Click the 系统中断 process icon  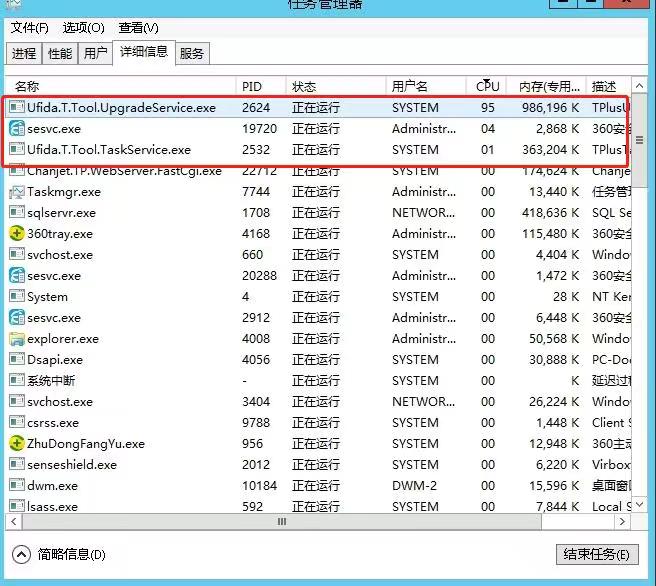[x=17, y=380]
